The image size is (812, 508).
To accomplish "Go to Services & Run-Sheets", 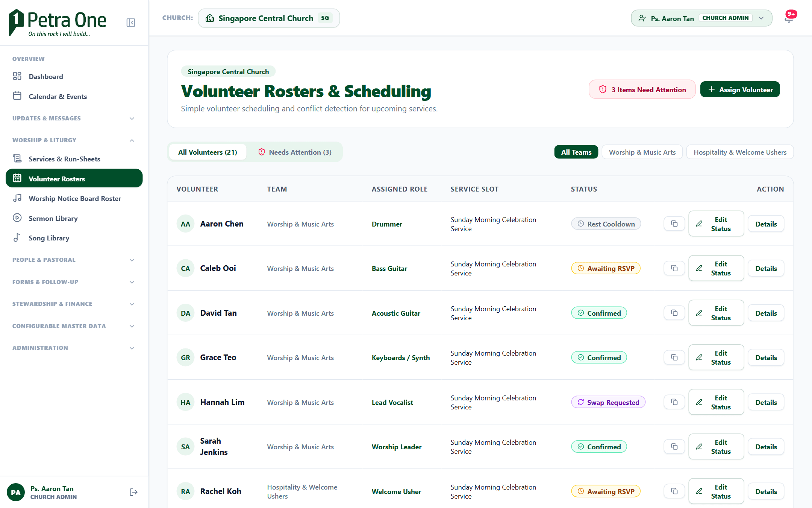I will pyautogui.click(x=74, y=159).
